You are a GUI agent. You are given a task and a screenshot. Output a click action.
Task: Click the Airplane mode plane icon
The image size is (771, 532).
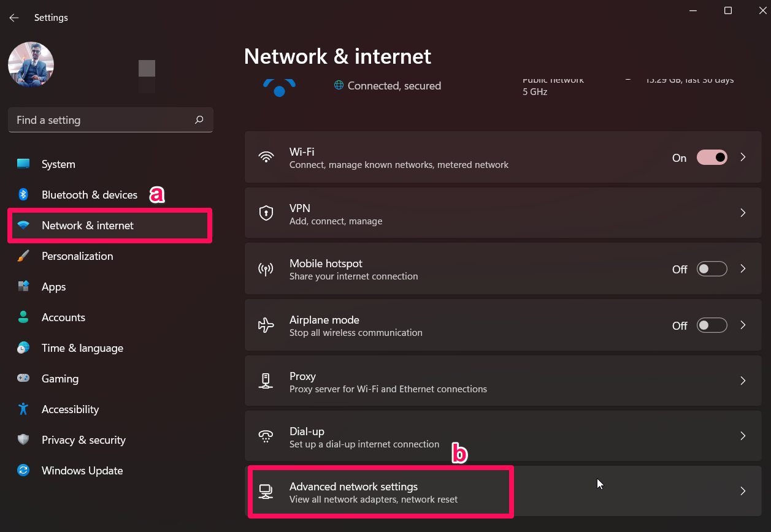coord(266,325)
